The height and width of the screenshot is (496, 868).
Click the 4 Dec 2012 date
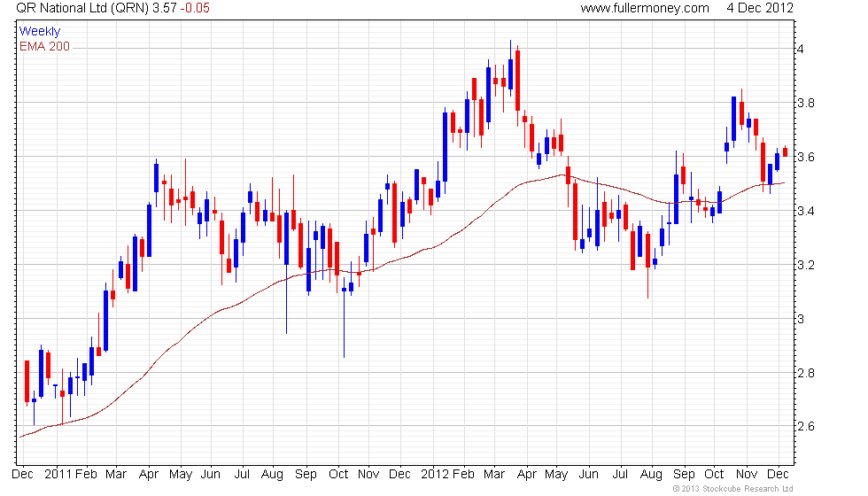point(760,8)
